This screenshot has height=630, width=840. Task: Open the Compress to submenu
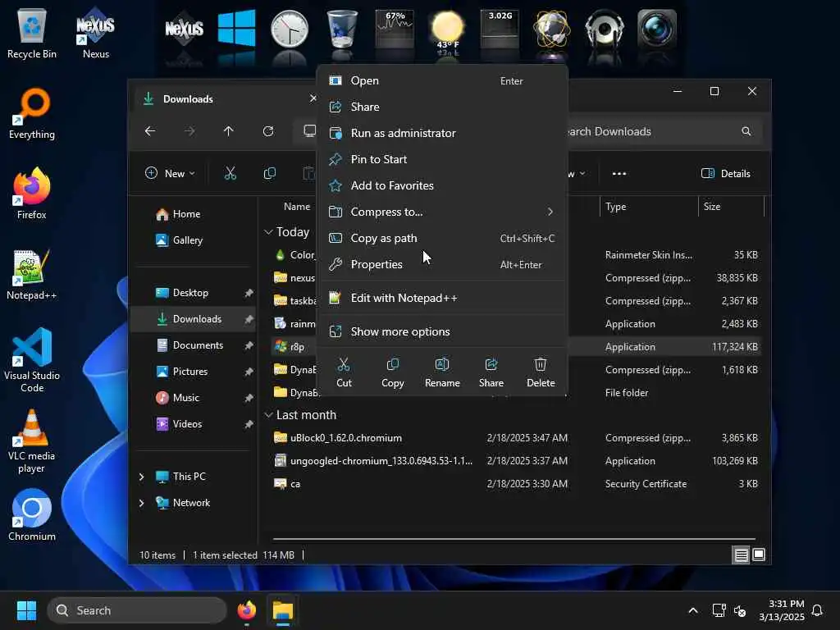(x=442, y=212)
